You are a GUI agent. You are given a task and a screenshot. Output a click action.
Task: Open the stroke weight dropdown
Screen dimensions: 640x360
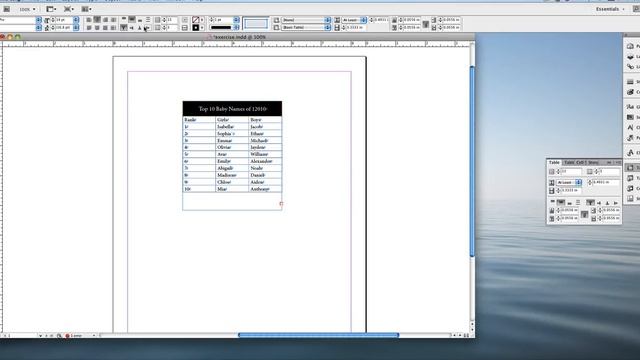236,20
